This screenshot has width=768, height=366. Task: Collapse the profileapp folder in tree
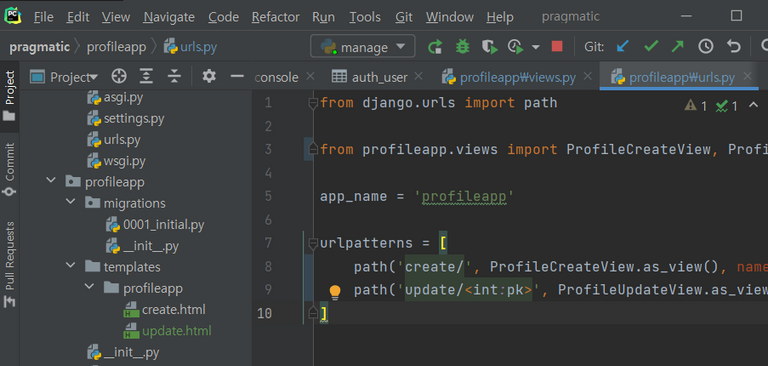point(51,181)
